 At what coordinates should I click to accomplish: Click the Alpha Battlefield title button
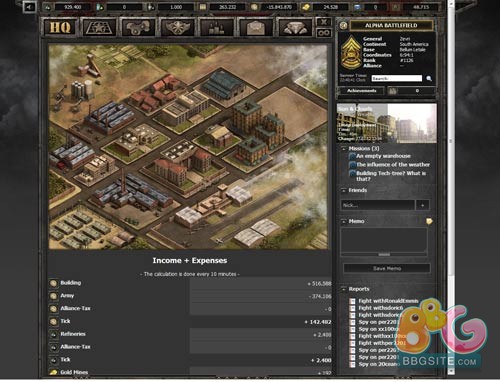pyautogui.click(x=391, y=25)
